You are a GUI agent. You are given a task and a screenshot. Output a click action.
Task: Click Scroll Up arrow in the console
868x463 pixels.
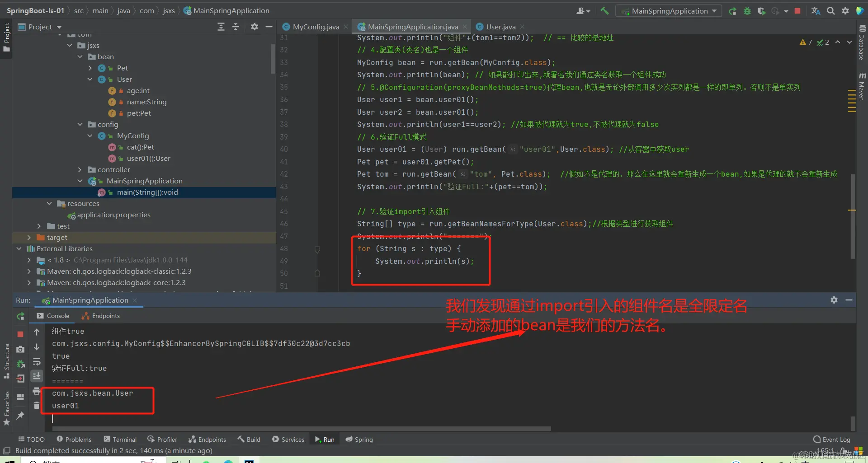tap(37, 332)
